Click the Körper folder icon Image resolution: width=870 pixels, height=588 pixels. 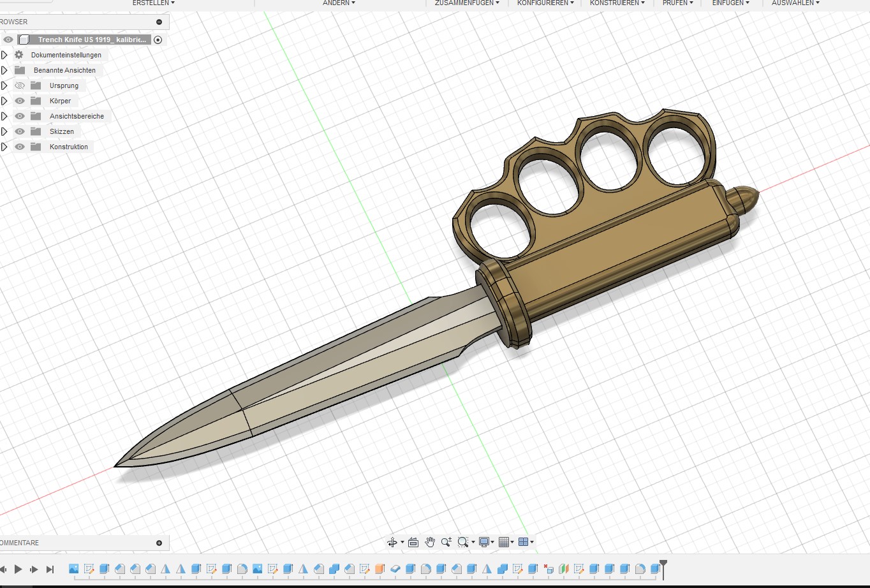tap(35, 101)
